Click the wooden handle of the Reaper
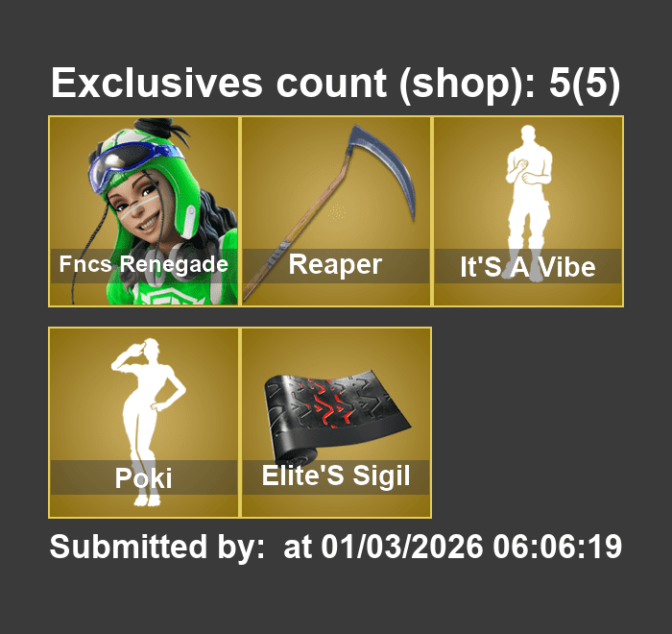The image size is (672, 634). (x=296, y=228)
